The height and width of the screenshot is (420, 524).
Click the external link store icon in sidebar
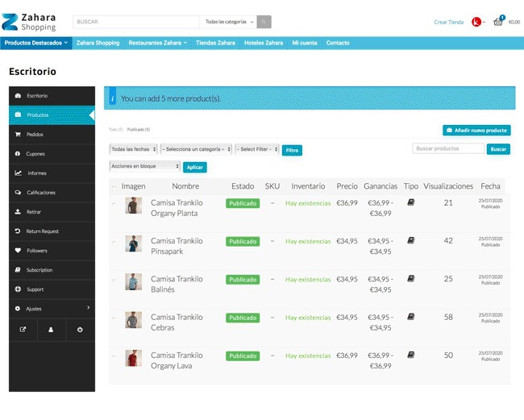[23, 329]
